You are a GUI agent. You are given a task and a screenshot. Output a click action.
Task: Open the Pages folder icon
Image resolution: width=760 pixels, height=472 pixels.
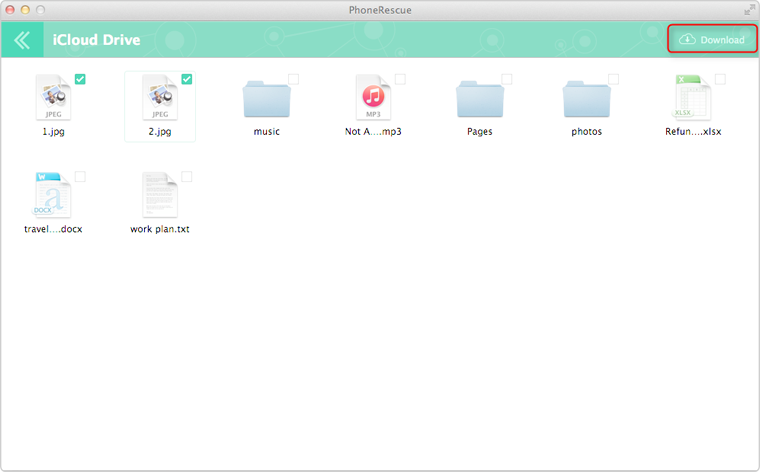pos(480,100)
